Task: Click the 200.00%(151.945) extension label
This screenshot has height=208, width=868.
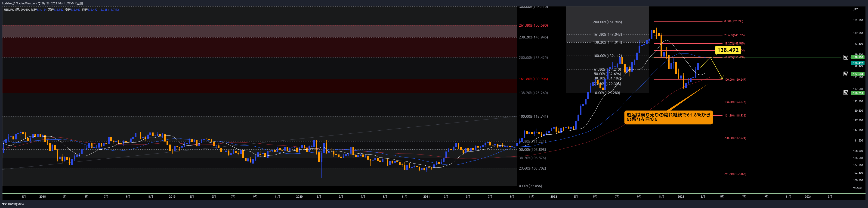Action: (x=608, y=22)
